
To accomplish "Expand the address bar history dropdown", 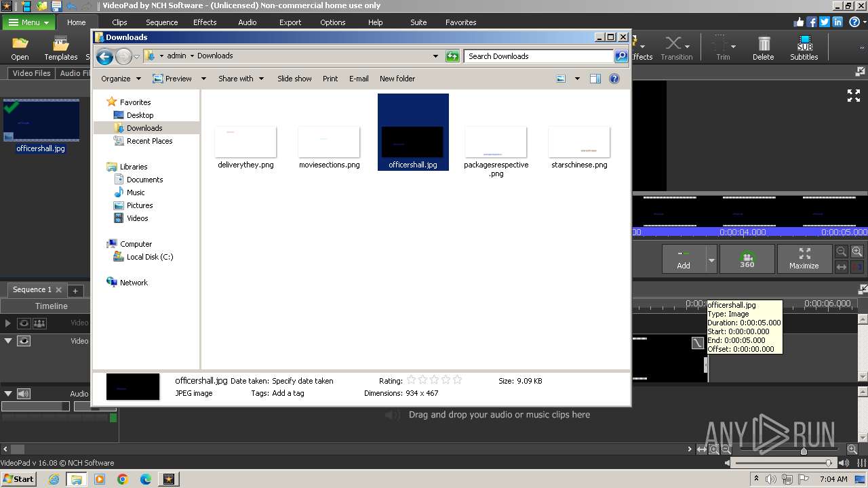I will (x=435, y=56).
